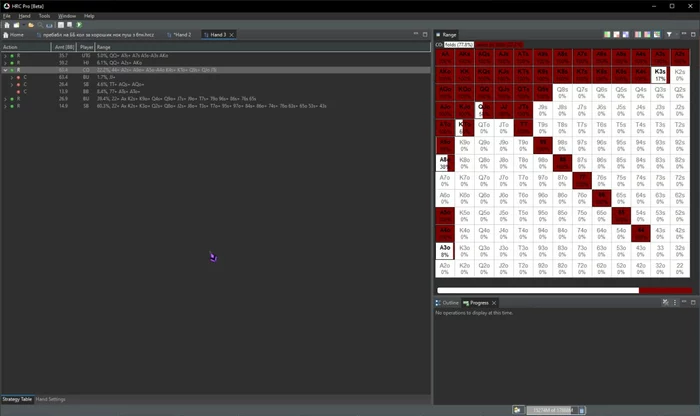The height and width of the screenshot is (416, 700).
Task: Open the Tools menu
Action: [44, 16]
